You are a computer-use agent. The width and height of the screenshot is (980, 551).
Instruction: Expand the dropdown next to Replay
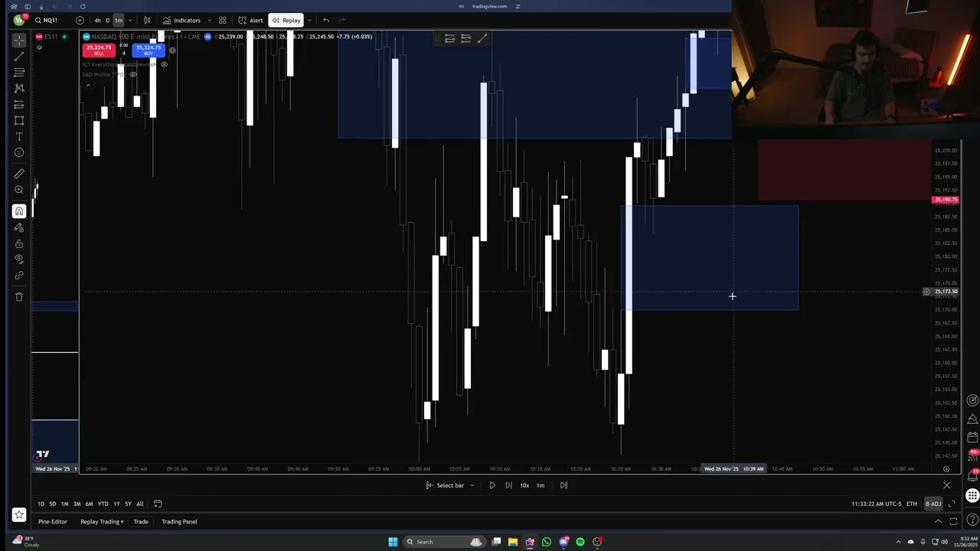pyautogui.click(x=309, y=20)
